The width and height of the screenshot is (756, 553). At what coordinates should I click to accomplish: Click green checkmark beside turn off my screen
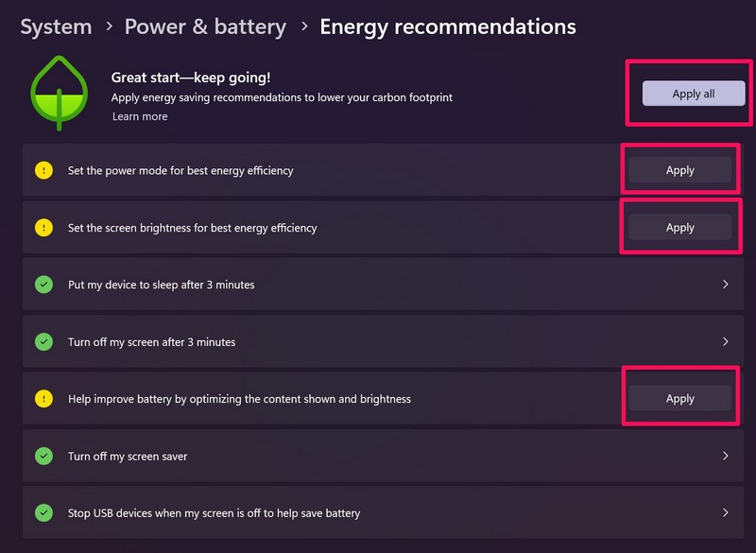[43, 341]
